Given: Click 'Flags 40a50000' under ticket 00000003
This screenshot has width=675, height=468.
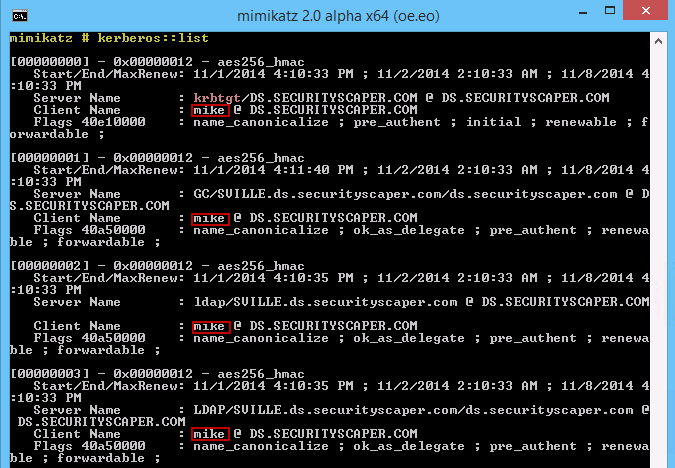Looking at the screenshot, I should [90, 446].
